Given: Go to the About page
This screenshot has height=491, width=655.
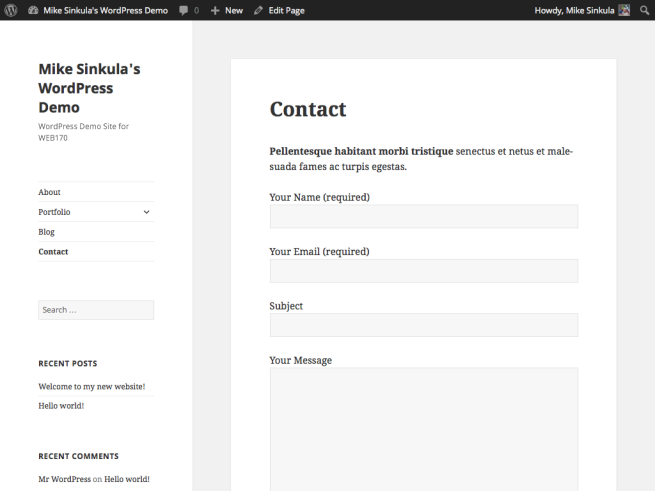Looking at the screenshot, I should (49, 192).
